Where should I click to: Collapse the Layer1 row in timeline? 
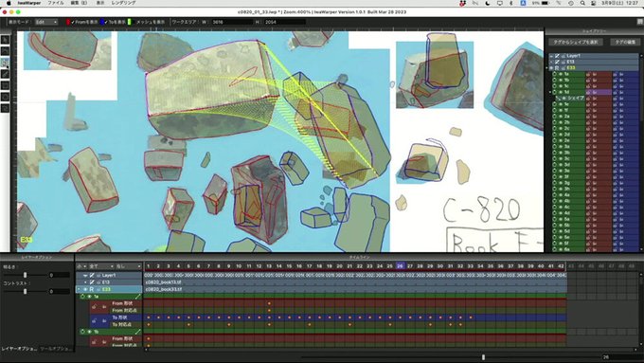coord(85,275)
